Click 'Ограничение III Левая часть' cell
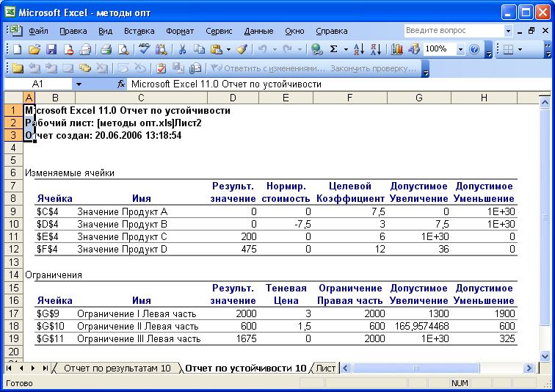The height and width of the screenshot is (392, 555). point(141,338)
